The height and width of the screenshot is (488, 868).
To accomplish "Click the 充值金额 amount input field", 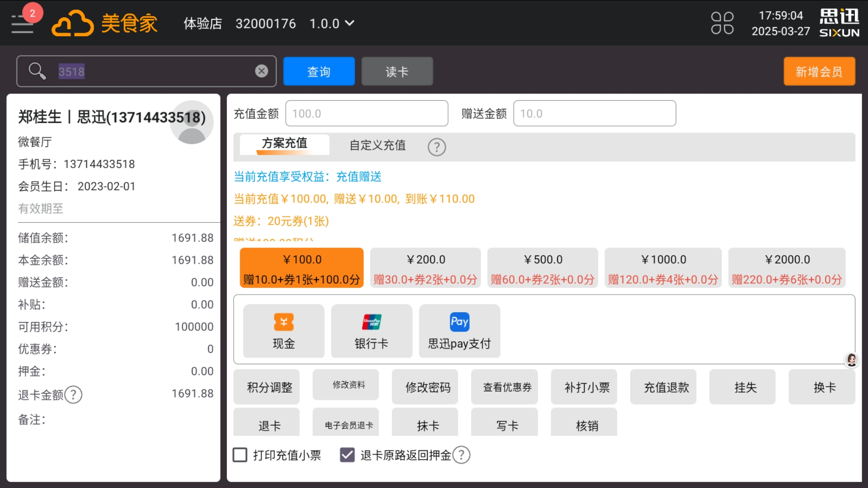I will (367, 113).
